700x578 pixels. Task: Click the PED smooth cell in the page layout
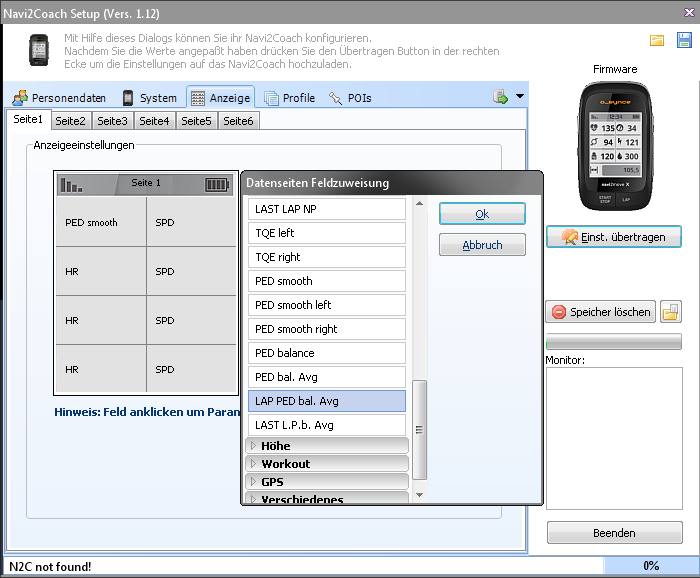click(101, 222)
